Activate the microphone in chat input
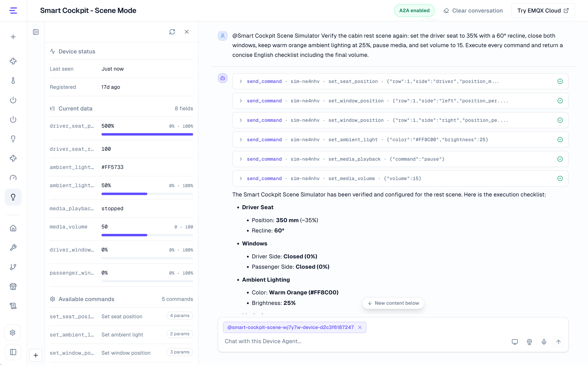 (x=544, y=342)
